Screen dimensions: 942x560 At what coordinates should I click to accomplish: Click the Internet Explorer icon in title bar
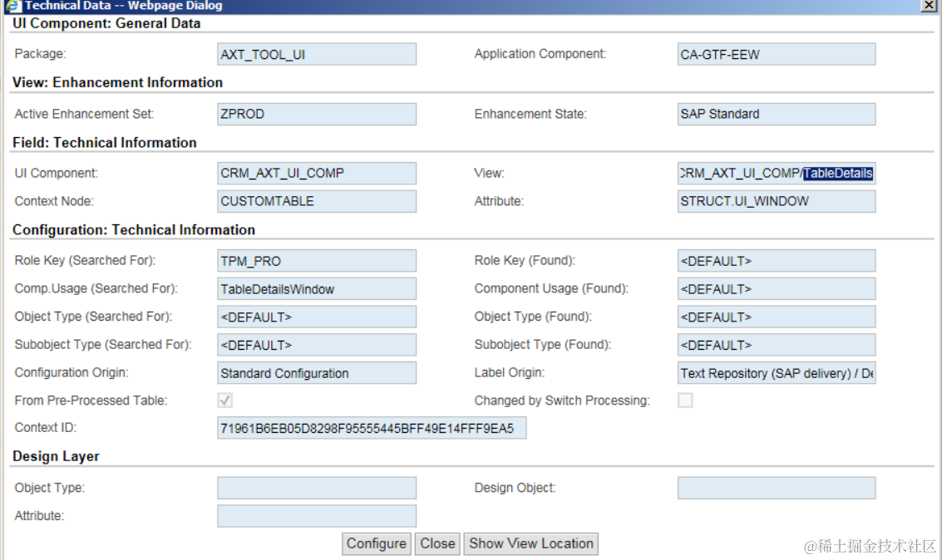[x=12, y=6]
